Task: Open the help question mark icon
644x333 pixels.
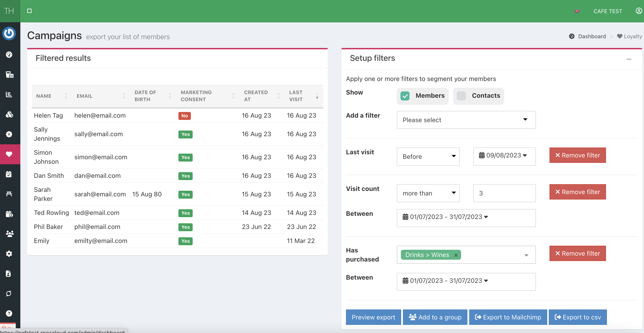Action: 9,313
